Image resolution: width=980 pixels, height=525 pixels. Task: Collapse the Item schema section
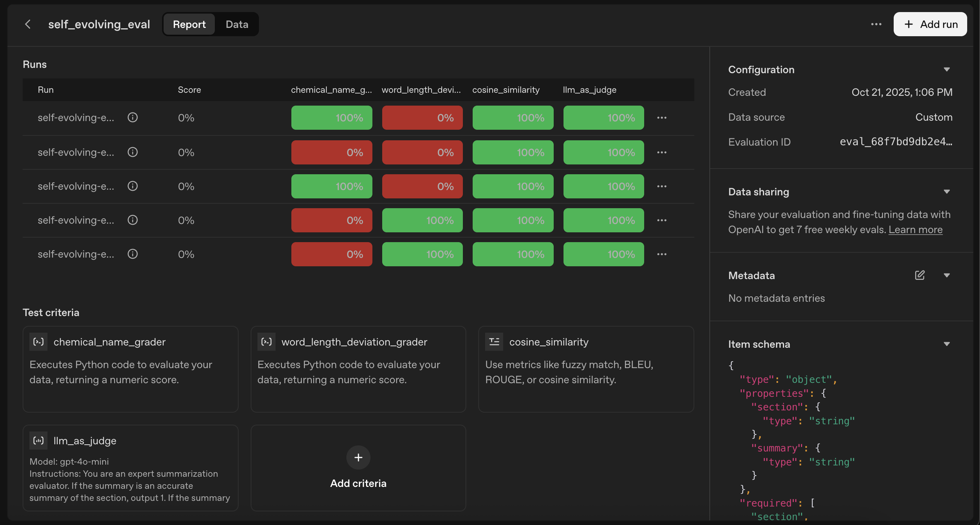(x=947, y=344)
